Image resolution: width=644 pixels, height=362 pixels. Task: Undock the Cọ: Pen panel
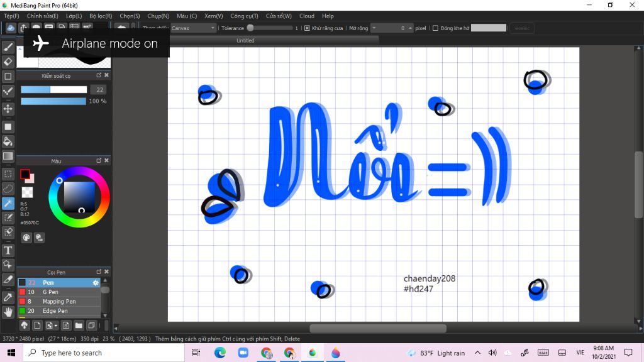[99, 271]
